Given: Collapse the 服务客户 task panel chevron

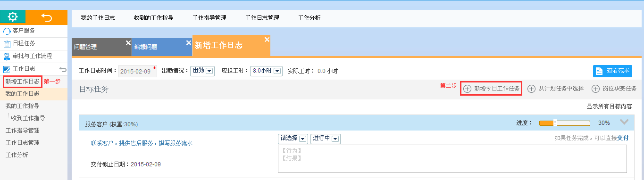Looking at the screenshot, I should pos(624,122).
